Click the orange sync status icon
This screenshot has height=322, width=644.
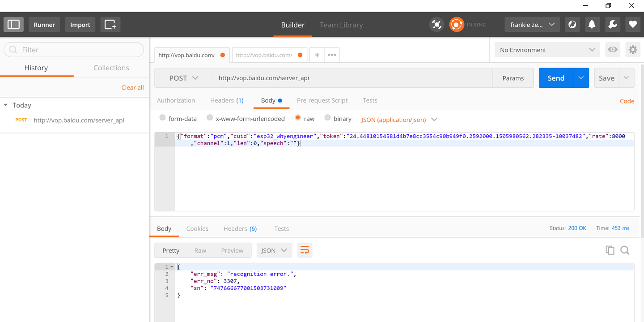pos(457,25)
